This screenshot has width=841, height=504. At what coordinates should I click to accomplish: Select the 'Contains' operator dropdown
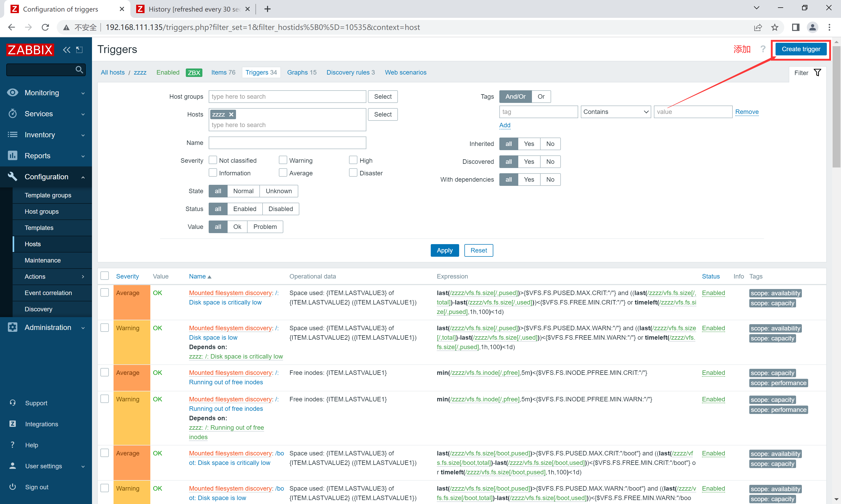click(616, 112)
